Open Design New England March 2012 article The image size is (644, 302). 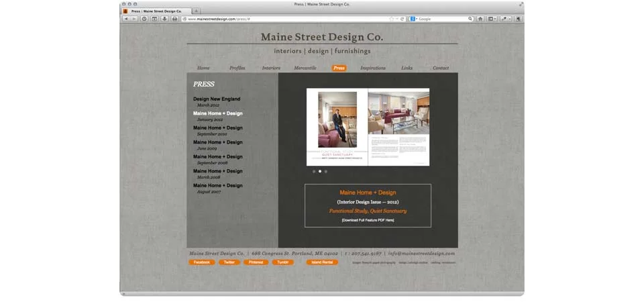tap(217, 102)
